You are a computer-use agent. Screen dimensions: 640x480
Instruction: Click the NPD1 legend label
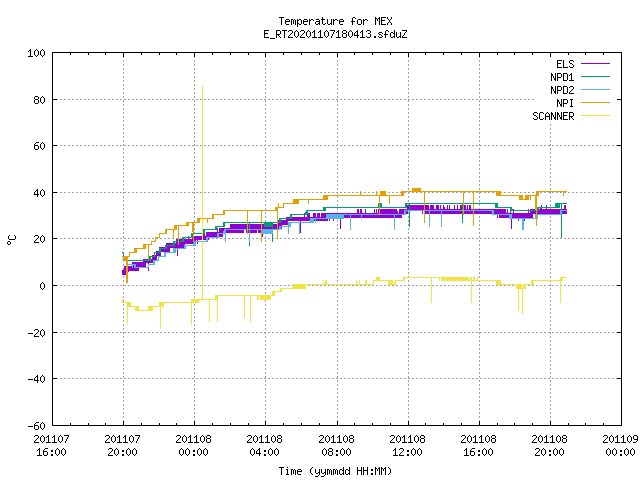click(562, 77)
